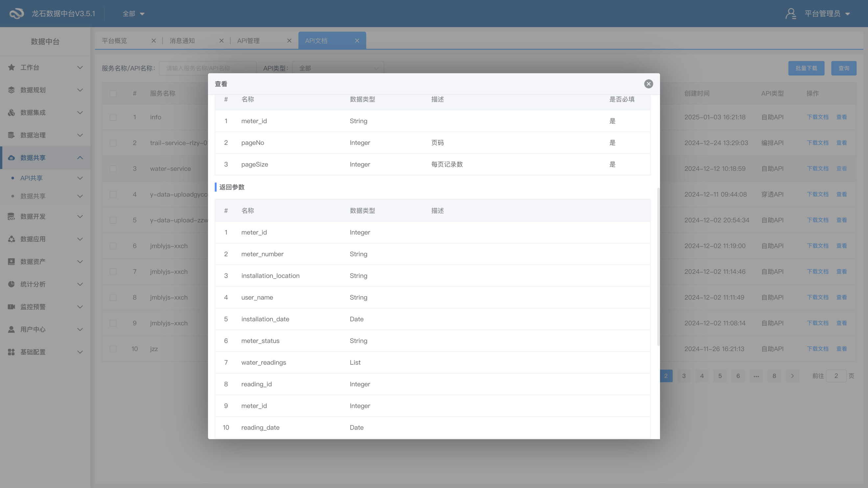Switch to the 平台概览 tab
Image resolution: width=868 pixels, height=488 pixels.
114,41
